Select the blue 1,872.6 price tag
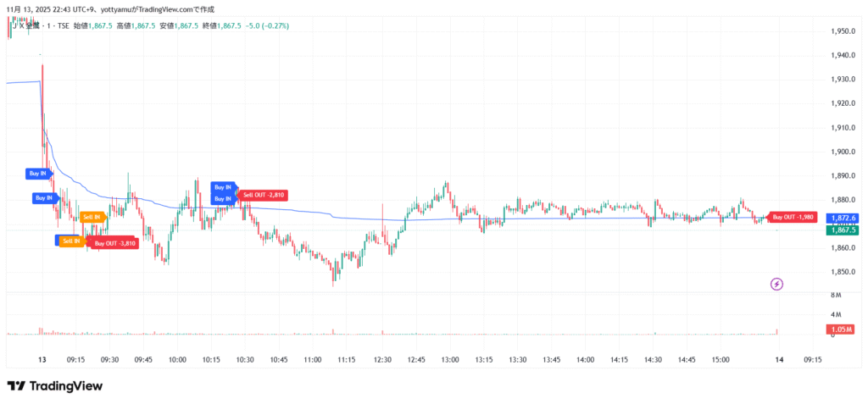Image resolution: width=868 pixels, height=404 pixels. (x=843, y=219)
